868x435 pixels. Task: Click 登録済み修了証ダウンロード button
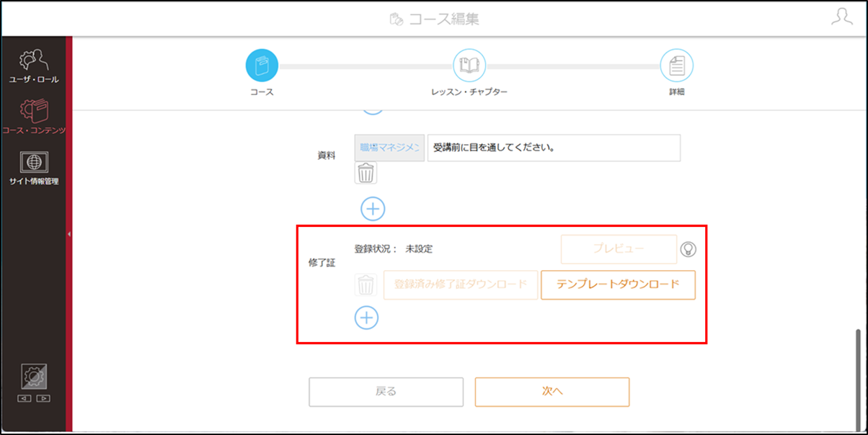[x=461, y=284]
